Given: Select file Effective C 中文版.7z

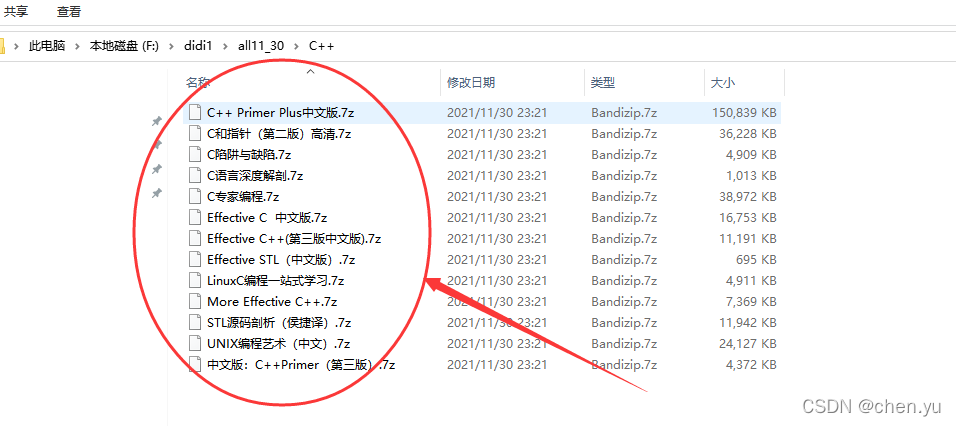Looking at the screenshot, I should coord(267,218).
